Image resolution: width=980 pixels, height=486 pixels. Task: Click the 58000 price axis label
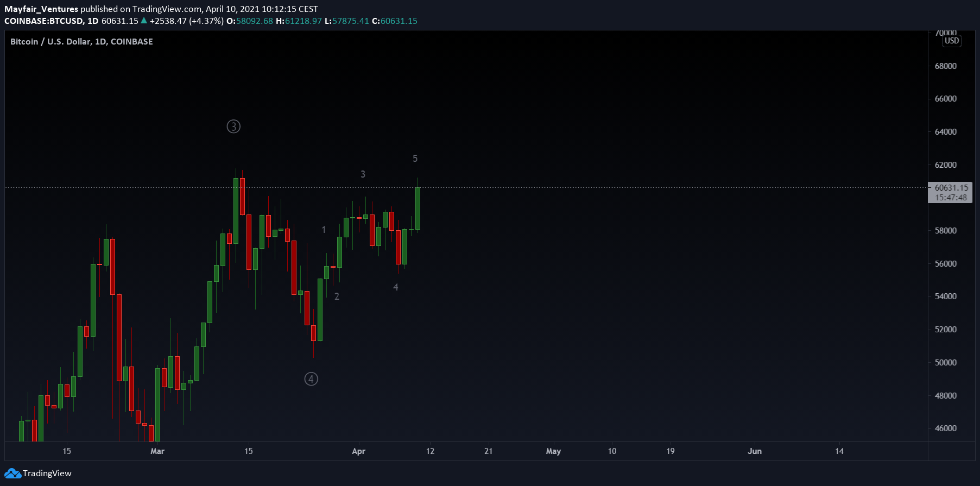(946, 231)
